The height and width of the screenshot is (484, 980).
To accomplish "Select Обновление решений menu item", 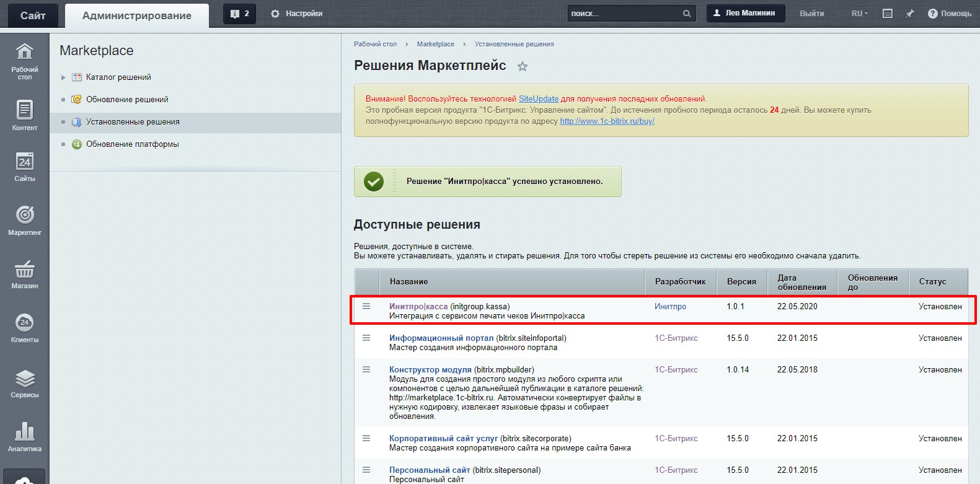I will pos(127,100).
